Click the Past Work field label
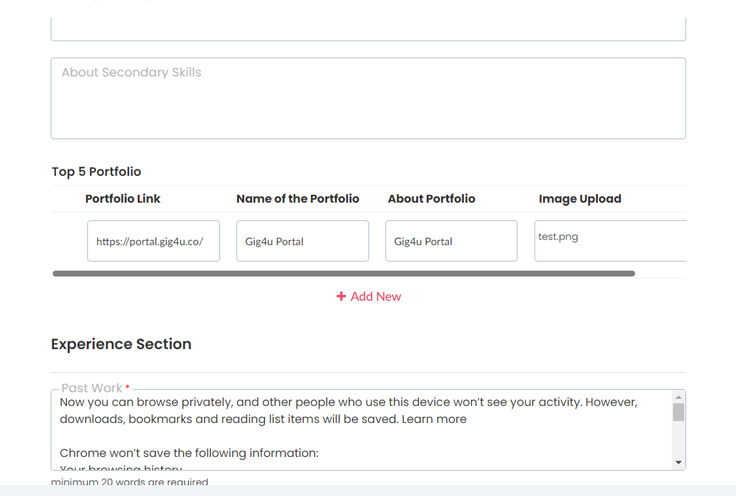The height and width of the screenshot is (496, 736). coord(92,388)
